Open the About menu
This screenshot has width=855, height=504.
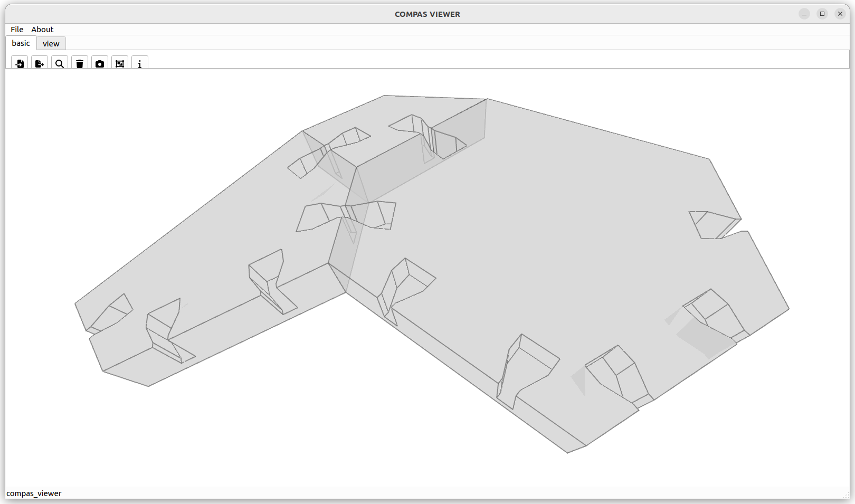(x=42, y=30)
